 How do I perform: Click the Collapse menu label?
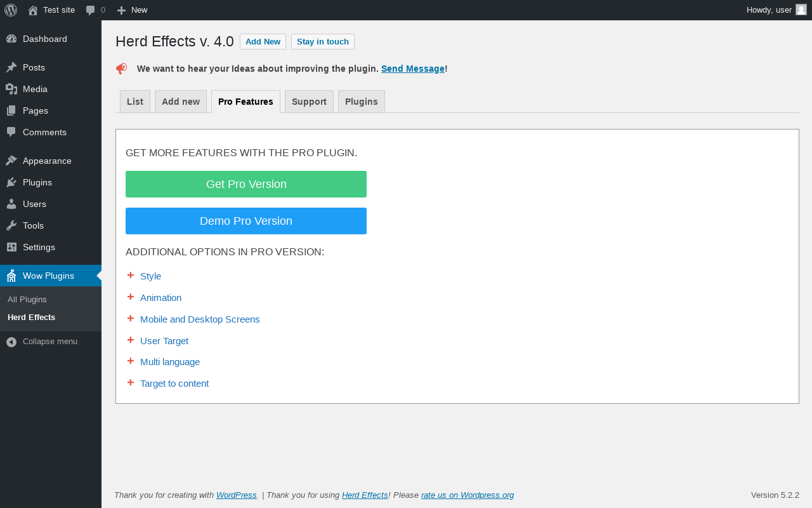50,342
